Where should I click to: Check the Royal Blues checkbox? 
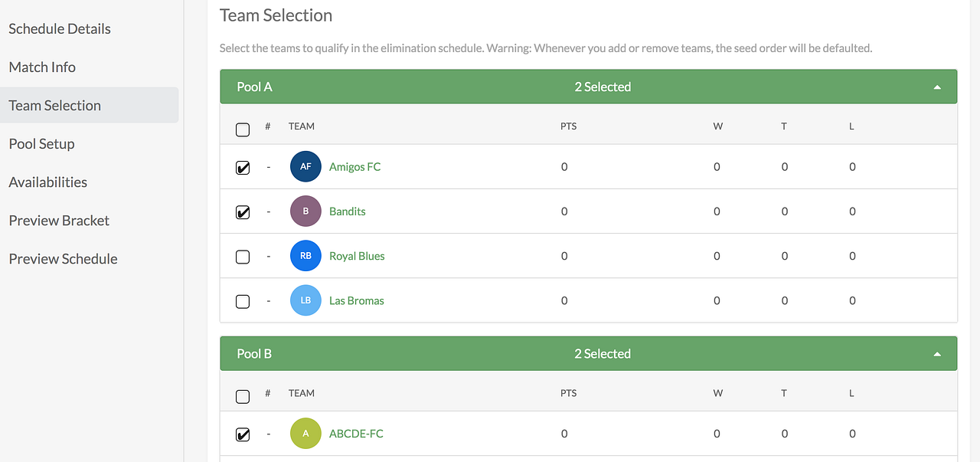pyautogui.click(x=243, y=257)
